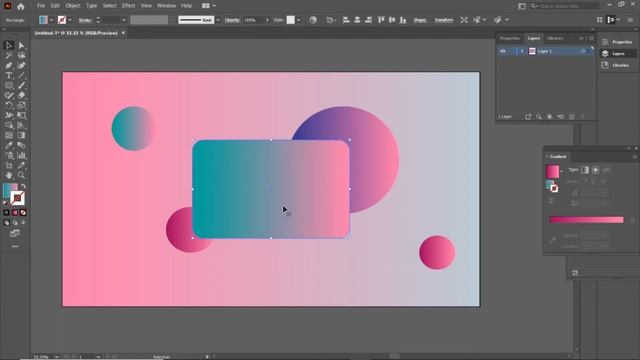Select the Selection tool (black arrow)

pos(9,45)
